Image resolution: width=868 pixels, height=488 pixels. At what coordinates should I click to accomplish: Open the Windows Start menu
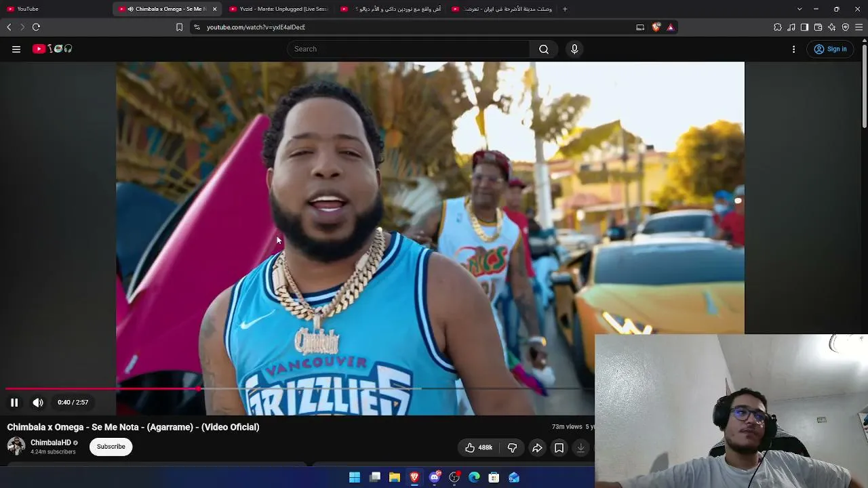click(x=355, y=478)
